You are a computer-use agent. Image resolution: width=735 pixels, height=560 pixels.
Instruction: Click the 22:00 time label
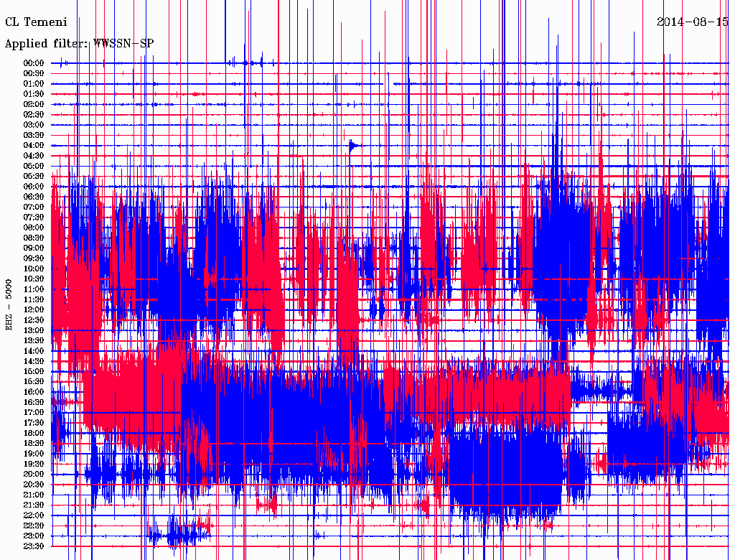pos(34,515)
